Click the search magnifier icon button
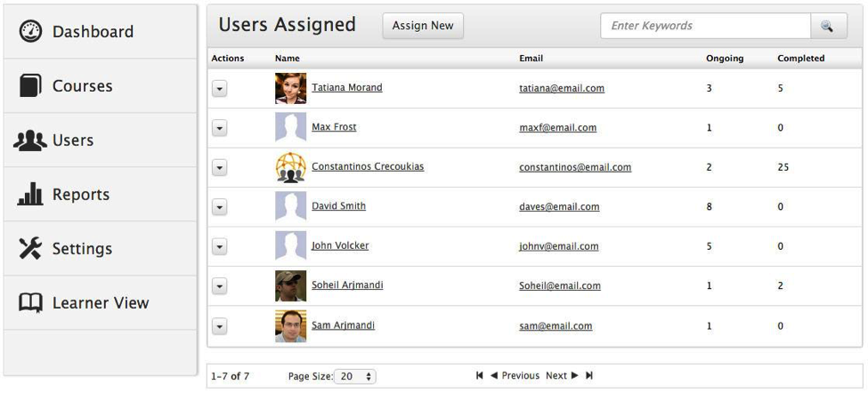868x393 pixels. [828, 26]
